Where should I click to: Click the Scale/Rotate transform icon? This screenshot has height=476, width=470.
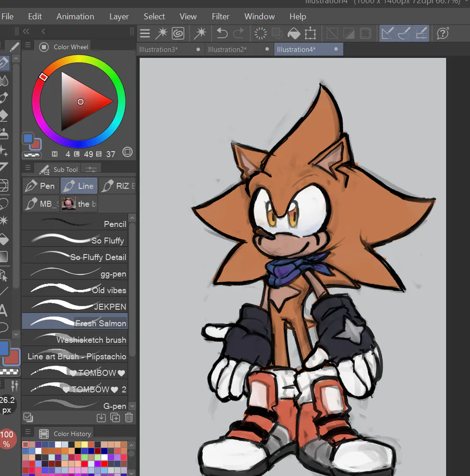coord(310,33)
